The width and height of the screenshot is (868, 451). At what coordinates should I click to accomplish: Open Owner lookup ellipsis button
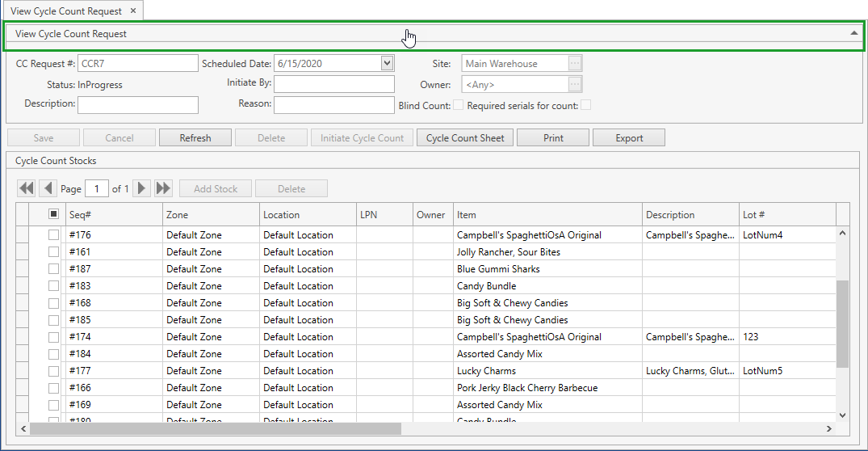point(574,84)
